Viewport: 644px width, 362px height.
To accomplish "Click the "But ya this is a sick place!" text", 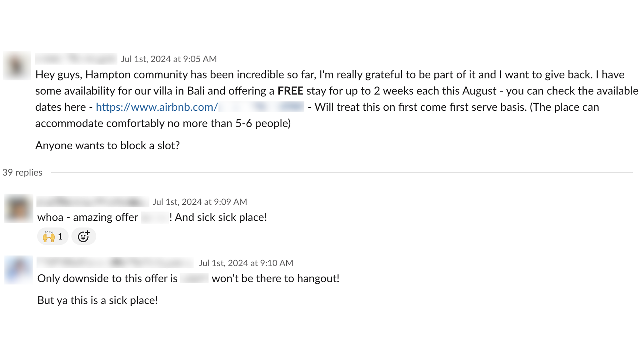I will tap(98, 300).
